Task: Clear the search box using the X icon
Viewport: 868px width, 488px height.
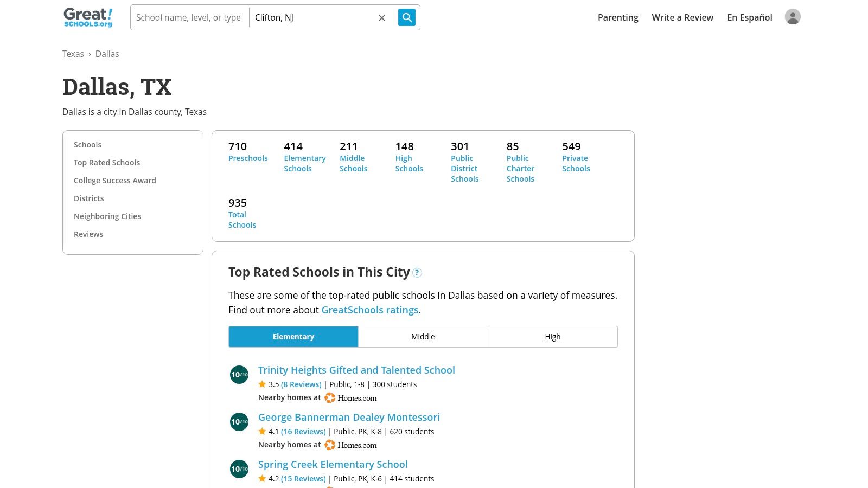Action: [x=382, y=17]
